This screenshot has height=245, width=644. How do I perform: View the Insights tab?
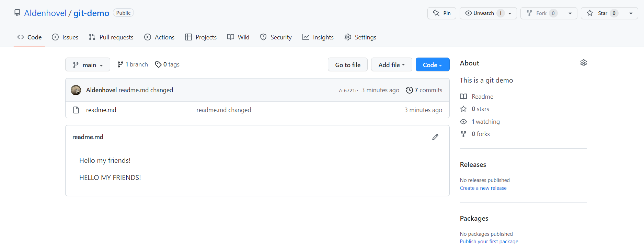point(318,37)
